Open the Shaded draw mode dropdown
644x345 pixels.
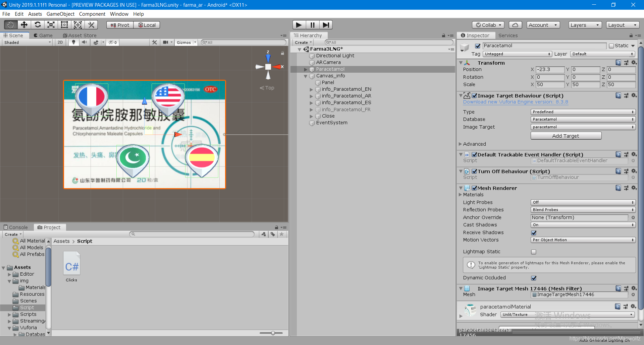coord(28,43)
